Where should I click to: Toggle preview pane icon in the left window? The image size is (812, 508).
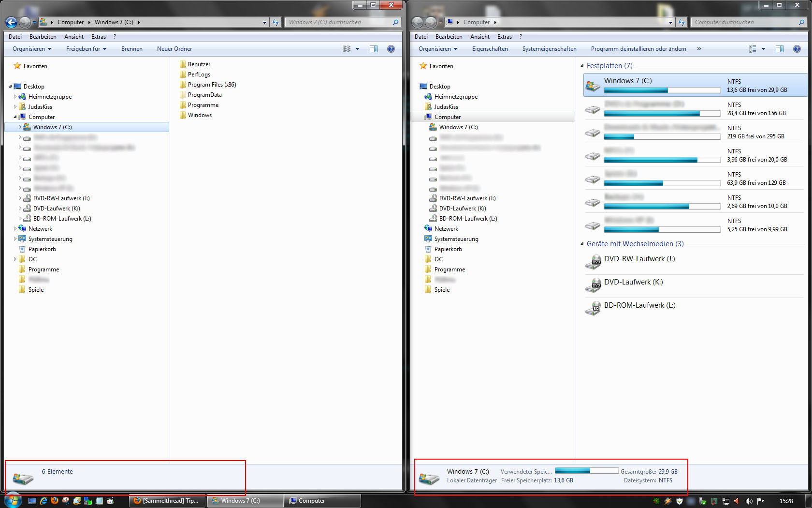point(374,49)
